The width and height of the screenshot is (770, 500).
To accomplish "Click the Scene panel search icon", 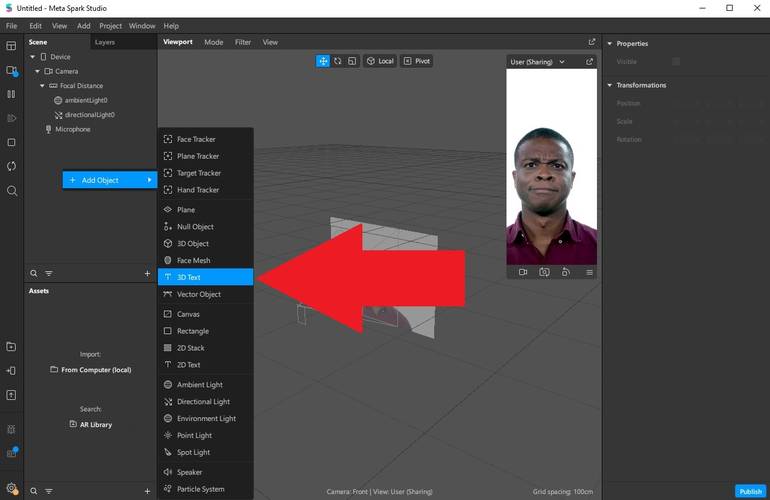I will (33, 274).
